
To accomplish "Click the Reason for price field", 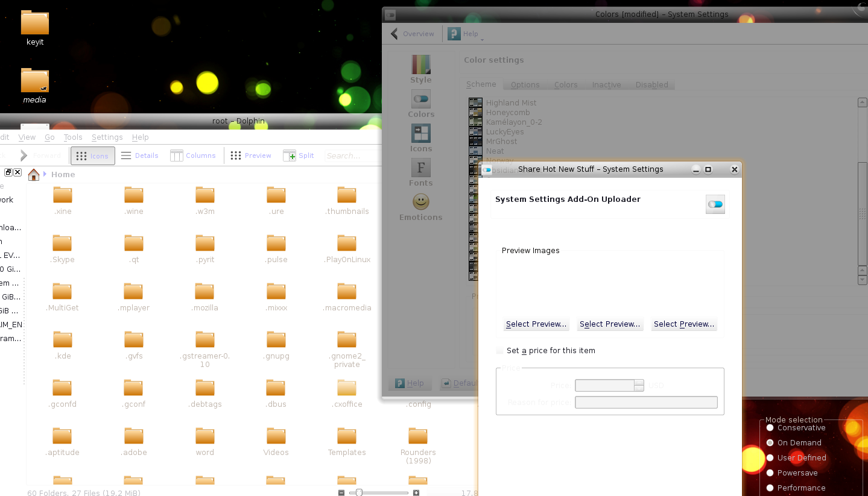I will point(646,403).
